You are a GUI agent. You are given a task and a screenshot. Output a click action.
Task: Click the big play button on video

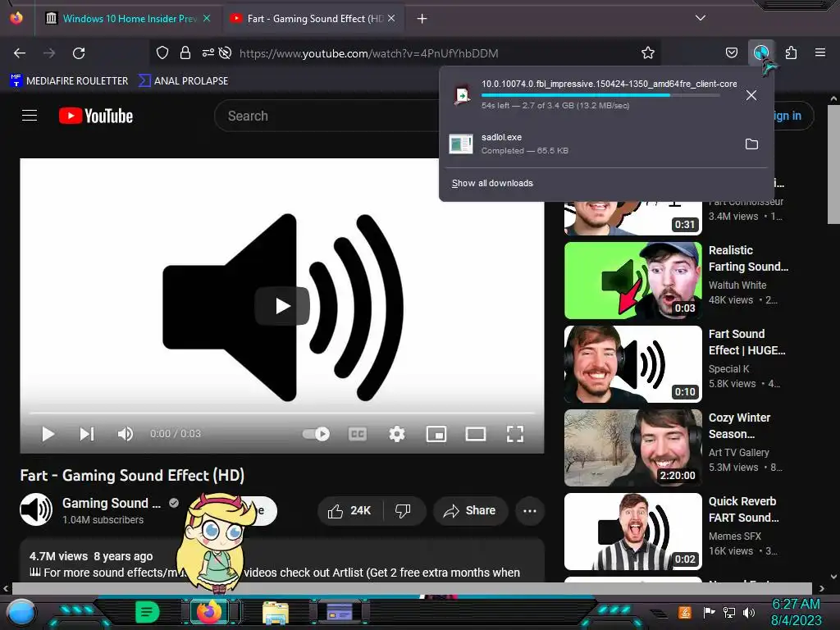[x=282, y=306]
